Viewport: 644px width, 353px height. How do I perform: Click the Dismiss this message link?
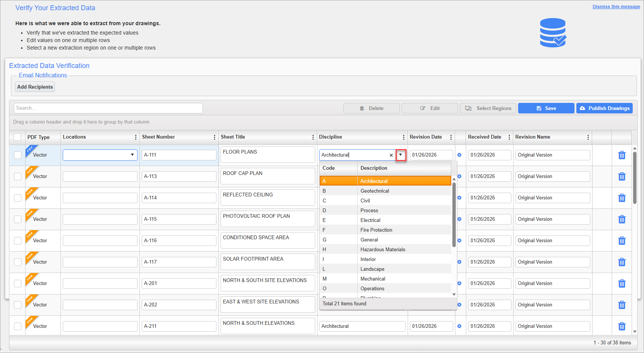click(616, 6)
